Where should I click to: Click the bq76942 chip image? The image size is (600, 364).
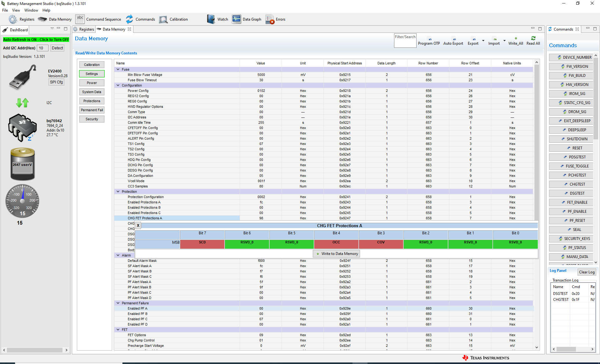point(22,127)
